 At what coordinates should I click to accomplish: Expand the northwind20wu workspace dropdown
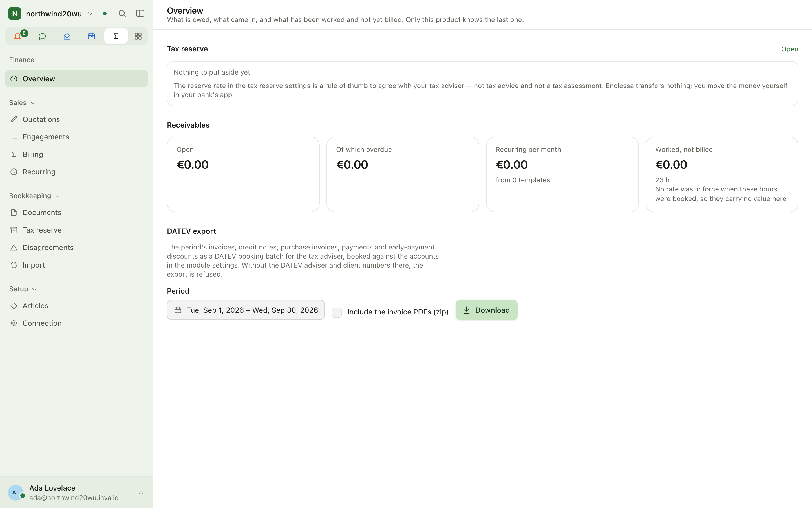pos(90,14)
